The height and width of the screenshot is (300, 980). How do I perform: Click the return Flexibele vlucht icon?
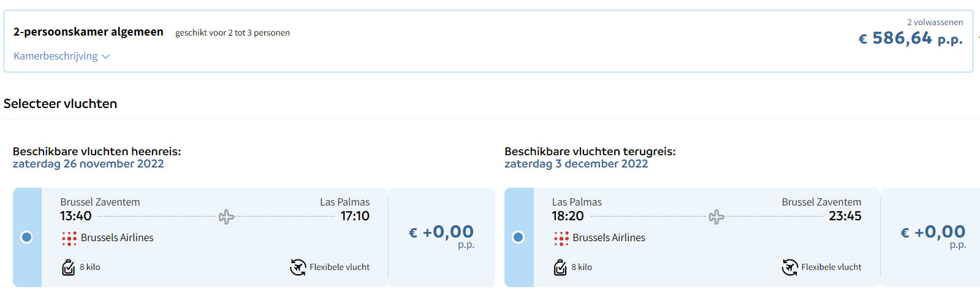tap(789, 267)
